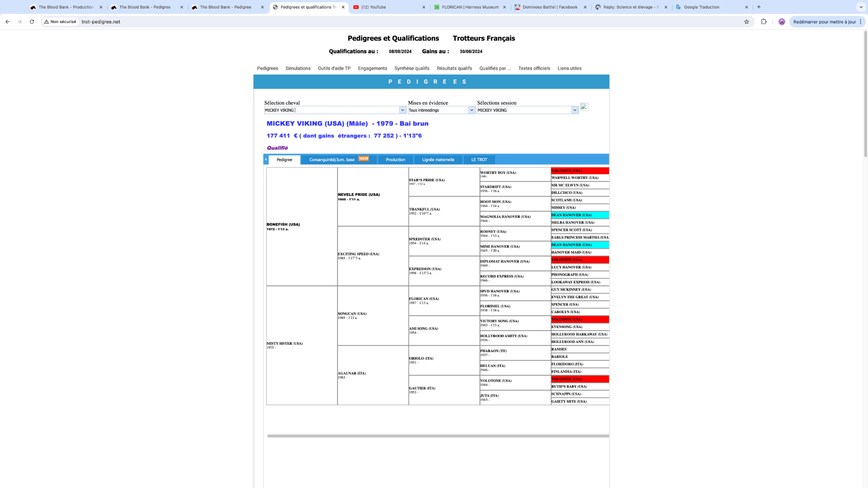Open Synthèse qualifs menu
The width and height of the screenshot is (868, 488).
(x=412, y=68)
